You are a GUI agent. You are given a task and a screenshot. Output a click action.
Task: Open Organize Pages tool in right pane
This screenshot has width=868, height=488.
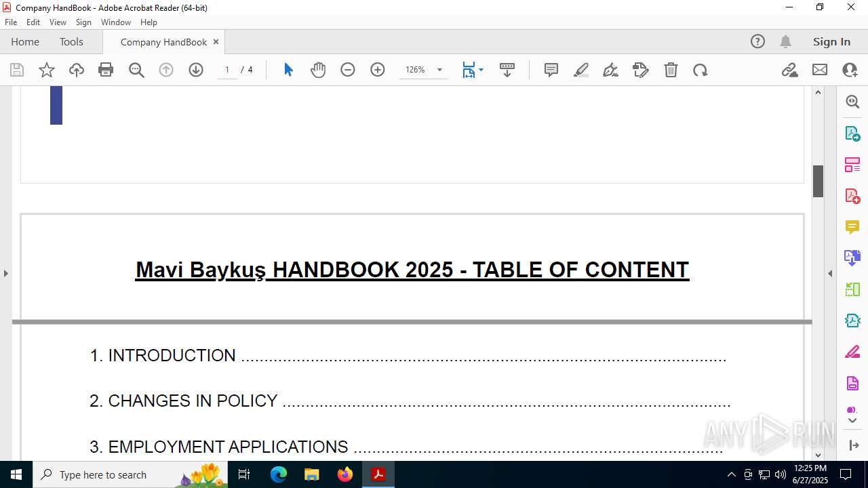click(852, 164)
